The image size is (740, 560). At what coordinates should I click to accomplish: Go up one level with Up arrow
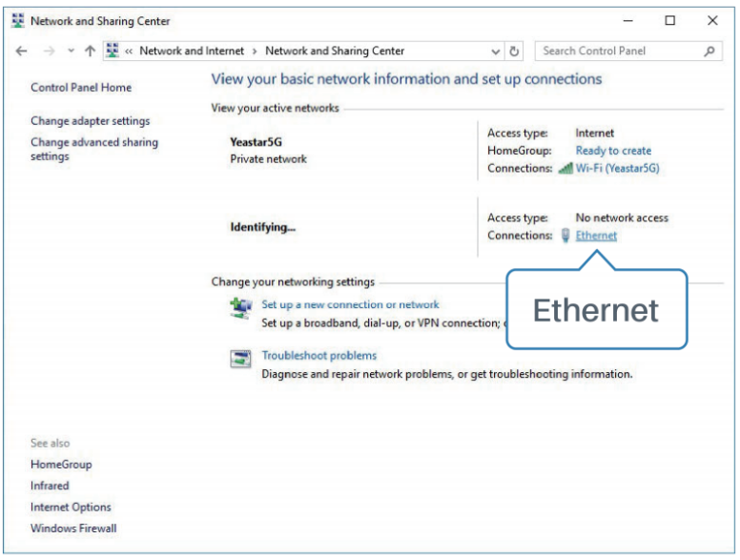[91, 51]
